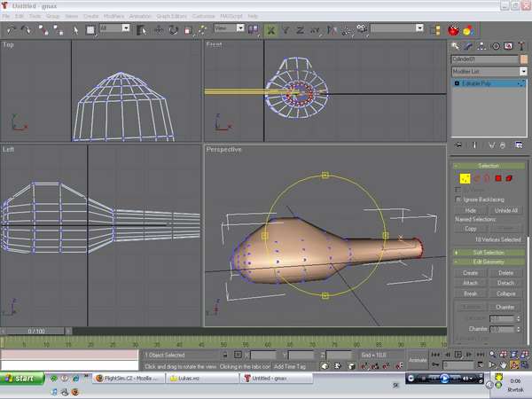Click the Redo arrow in main toolbar
The image size is (532, 399).
click(27, 30)
